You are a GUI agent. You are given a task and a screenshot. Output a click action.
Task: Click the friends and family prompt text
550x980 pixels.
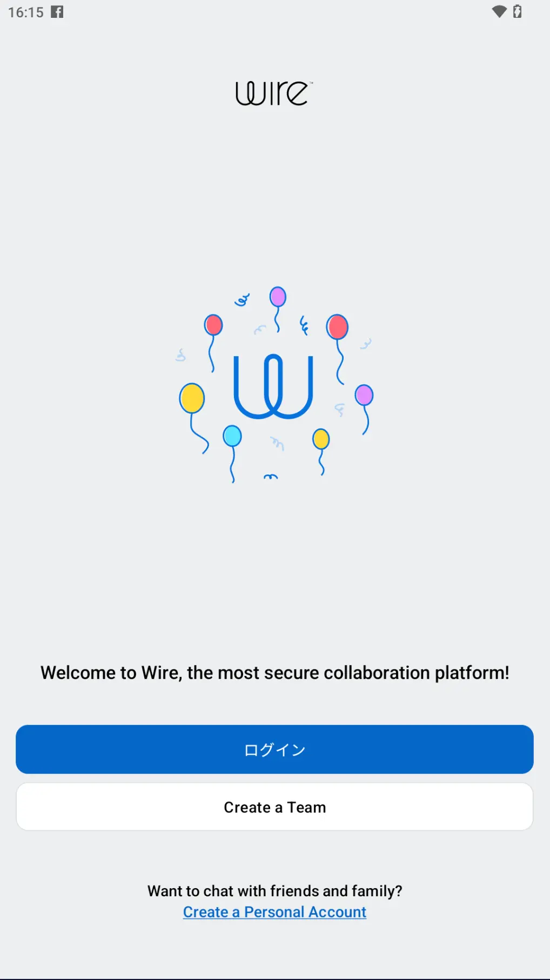[274, 890]
